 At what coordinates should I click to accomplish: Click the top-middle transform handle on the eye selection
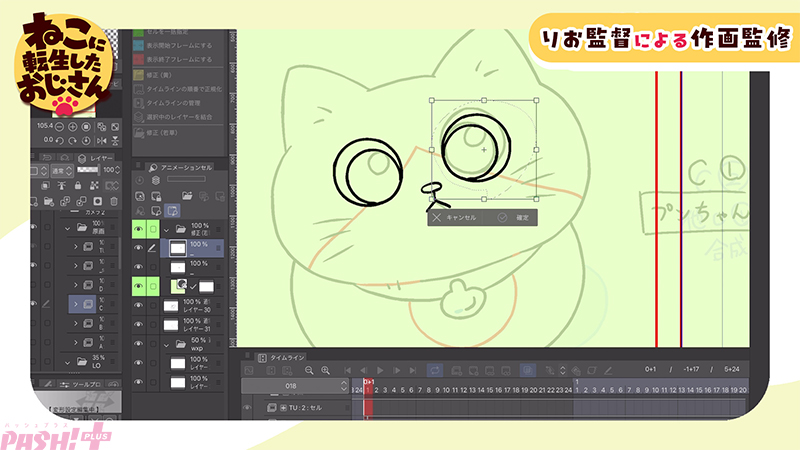[484, 100]
